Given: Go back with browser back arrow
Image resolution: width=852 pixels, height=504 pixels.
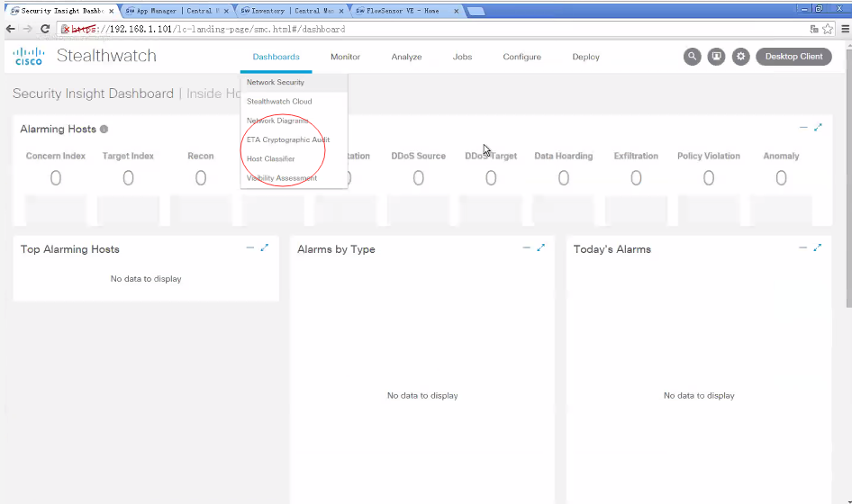Looking at the screenshot, I should click(11, 29).
